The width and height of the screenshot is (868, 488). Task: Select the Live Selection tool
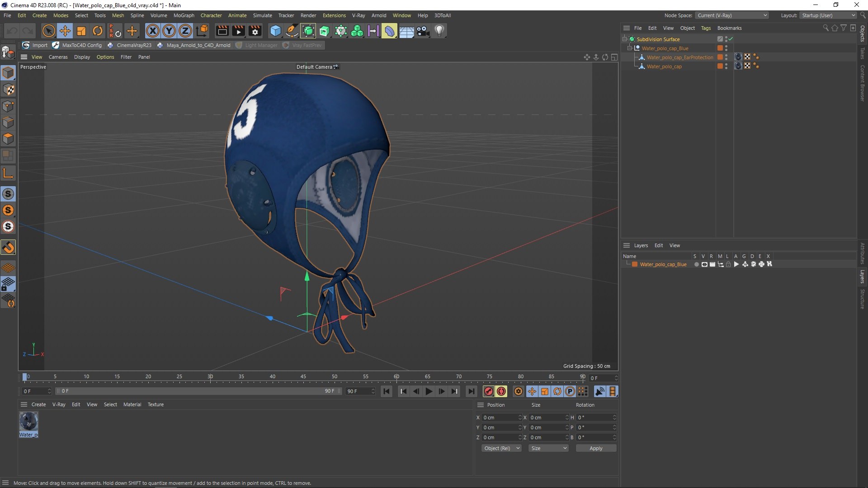[x=48, y=31]
